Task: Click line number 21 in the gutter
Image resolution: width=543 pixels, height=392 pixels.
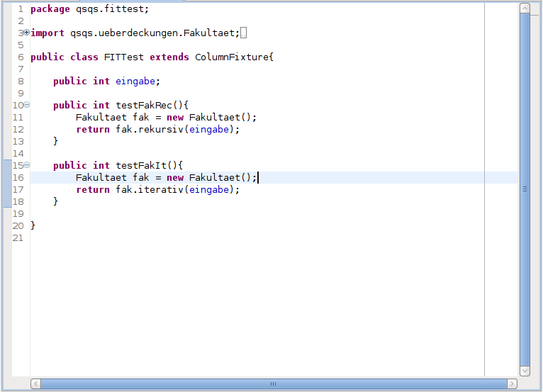Action: pos(18,238)
